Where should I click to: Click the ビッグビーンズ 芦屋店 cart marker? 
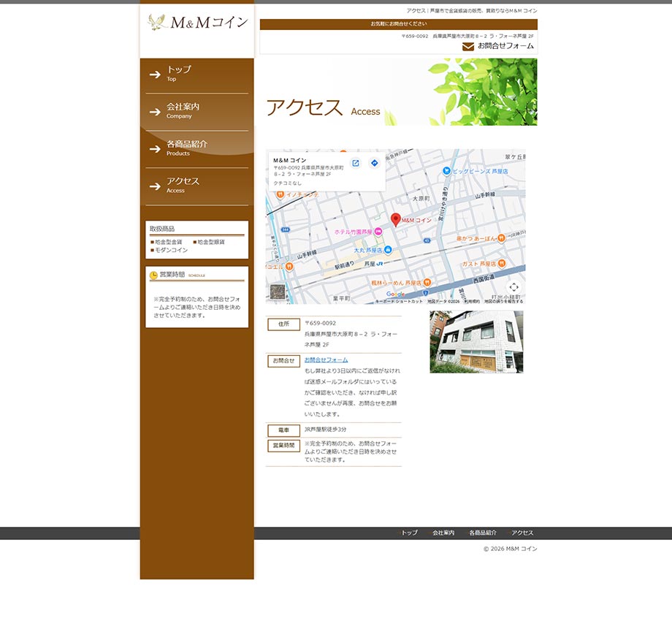(446, 170)
